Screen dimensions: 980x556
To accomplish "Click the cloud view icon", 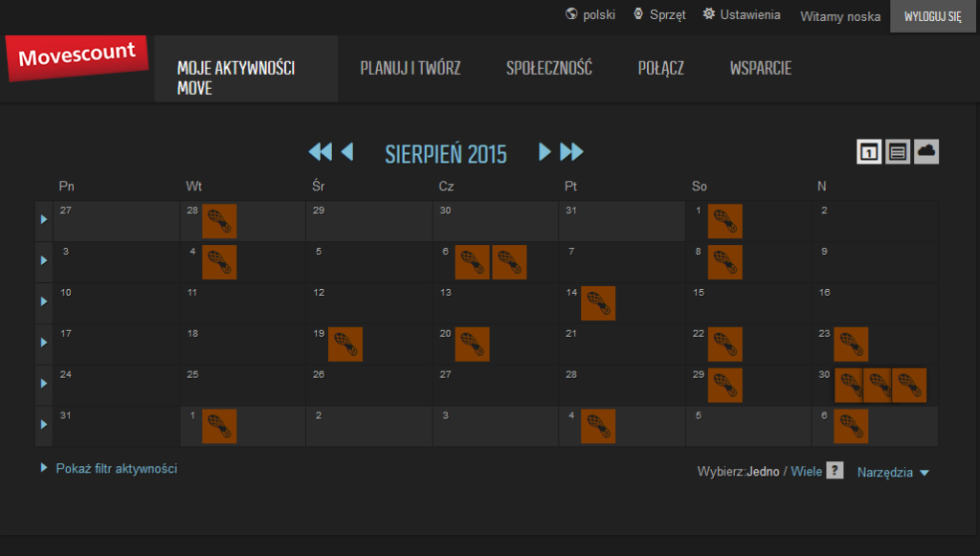I will click(926, 151).
